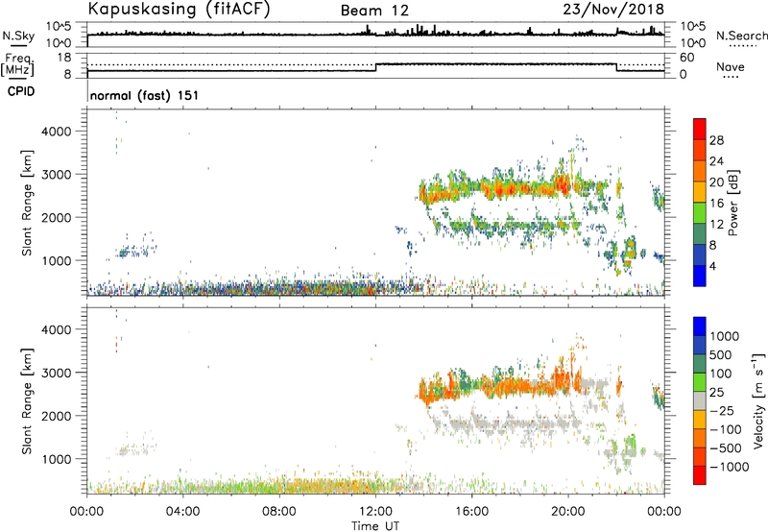The height and width of the screenshot is (532, 768).
Task: Click the 'normal (fast) 151' text
Action: (x=145, y=95)
